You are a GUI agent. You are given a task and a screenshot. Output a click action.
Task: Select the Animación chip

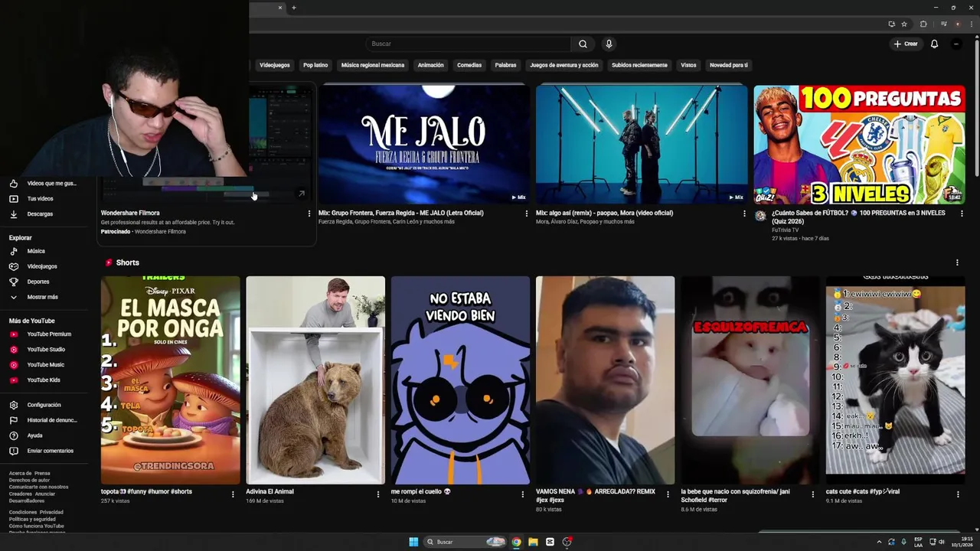pos(430,65)
